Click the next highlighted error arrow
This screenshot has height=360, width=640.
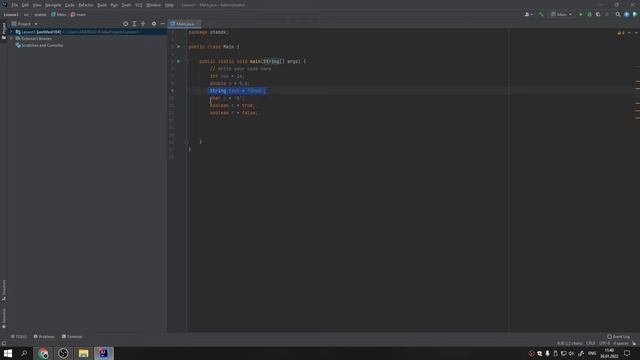coord(636,32)
